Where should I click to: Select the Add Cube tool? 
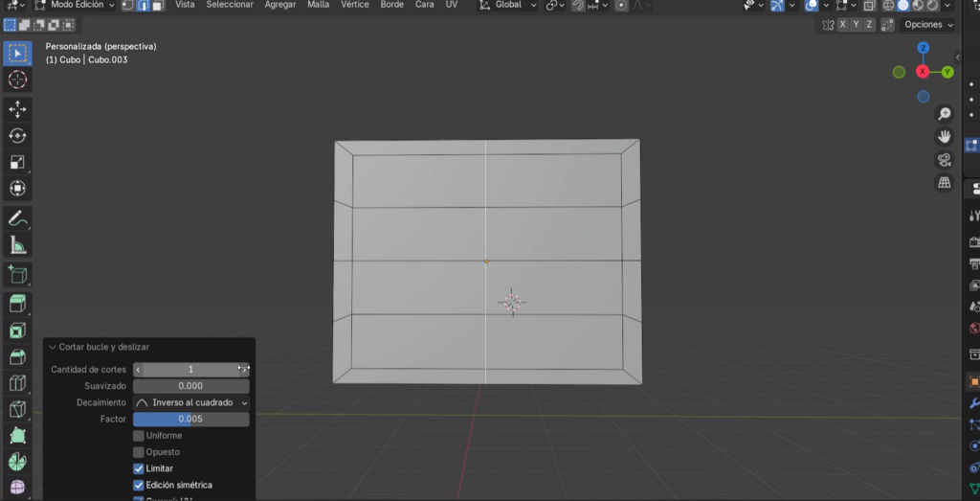coord(17,275)
